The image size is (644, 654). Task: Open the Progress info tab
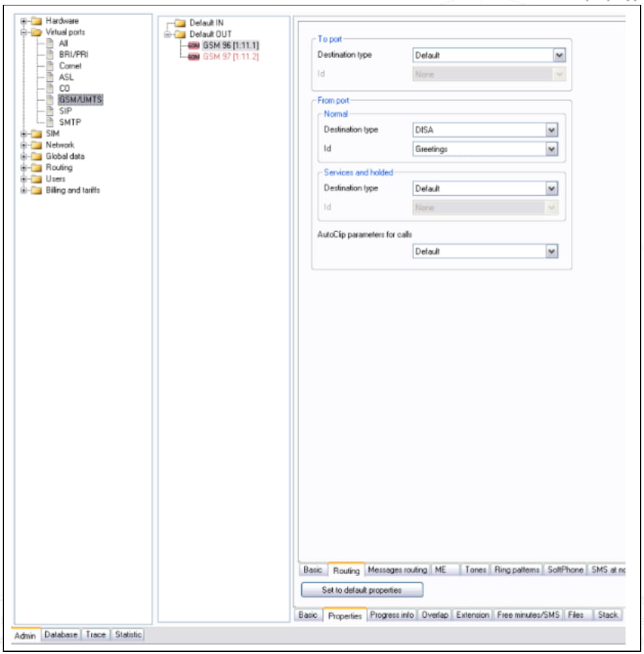tap(391, 615)
